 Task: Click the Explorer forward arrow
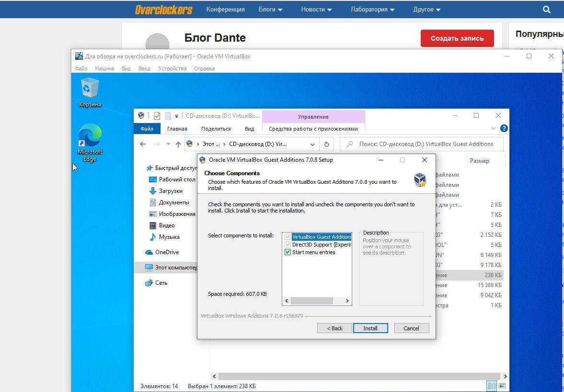pos(157,144)
